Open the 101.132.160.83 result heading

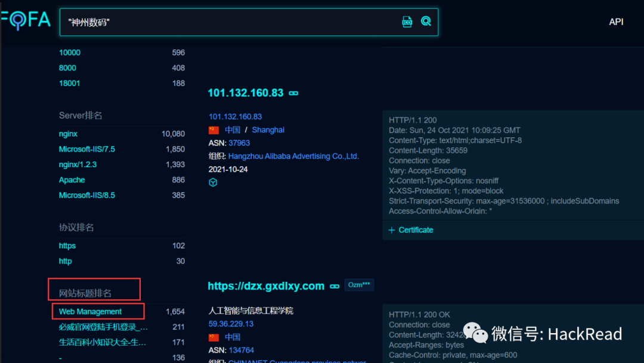pos(246,93)
